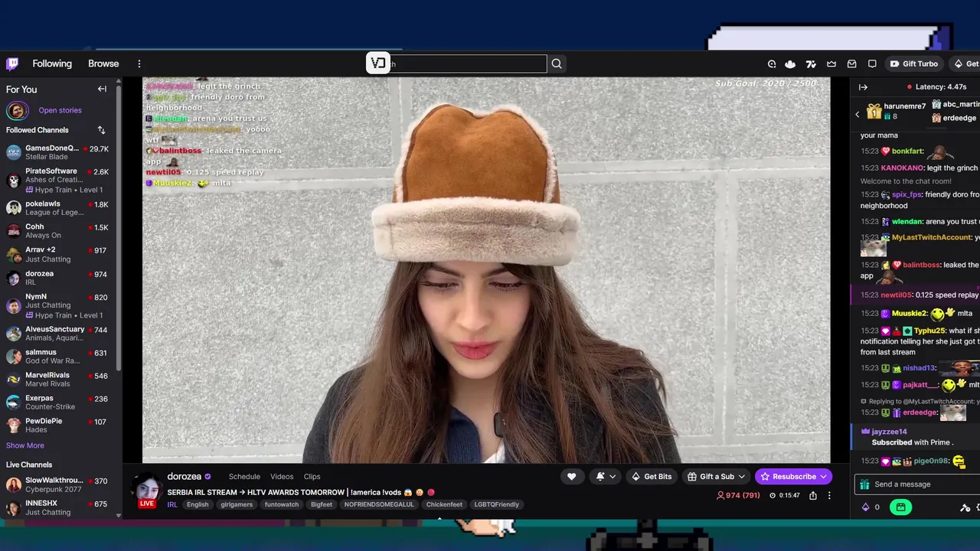Open the notifications inbox icon

pyautogui.click(x=851, y=64)
